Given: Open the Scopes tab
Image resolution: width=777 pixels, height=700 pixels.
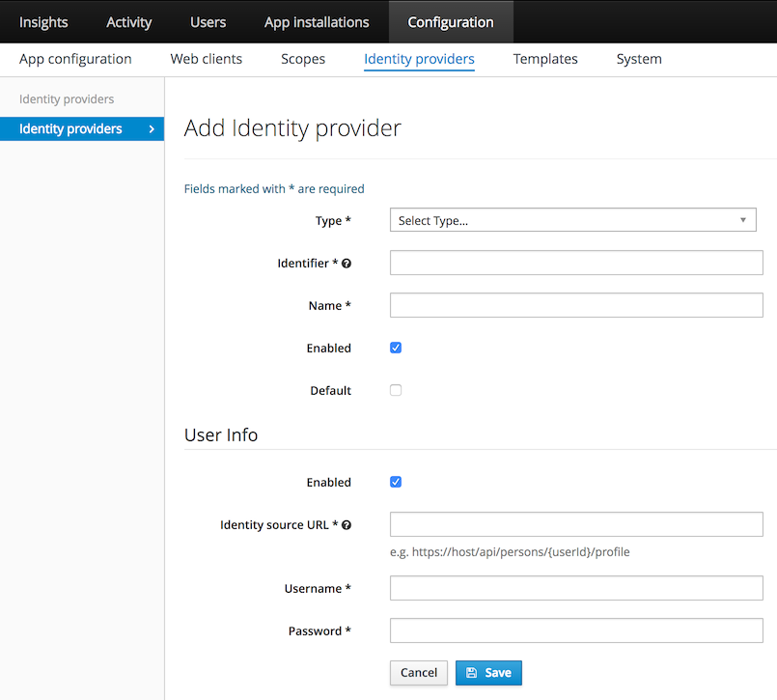Looking at the screenshot, I should coord(303,59).
